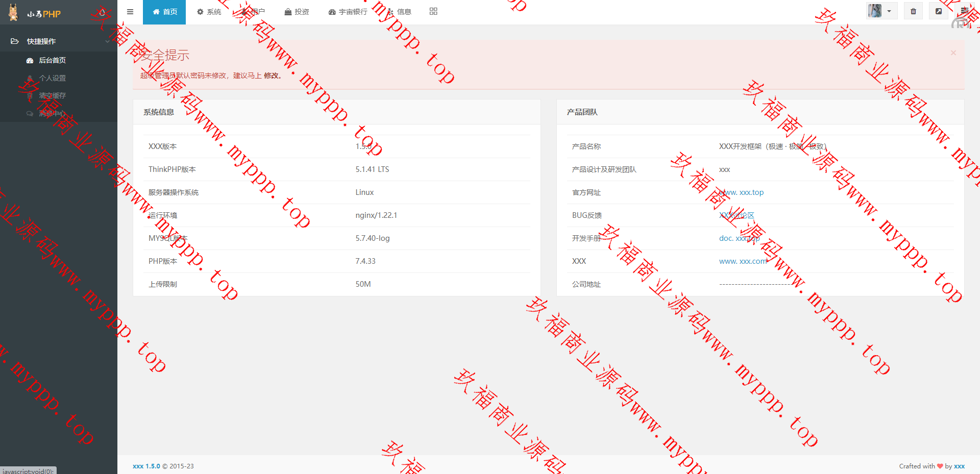Open 消息中心 in the sidebar
Screen dimensions: 980x474
point(52,113)
